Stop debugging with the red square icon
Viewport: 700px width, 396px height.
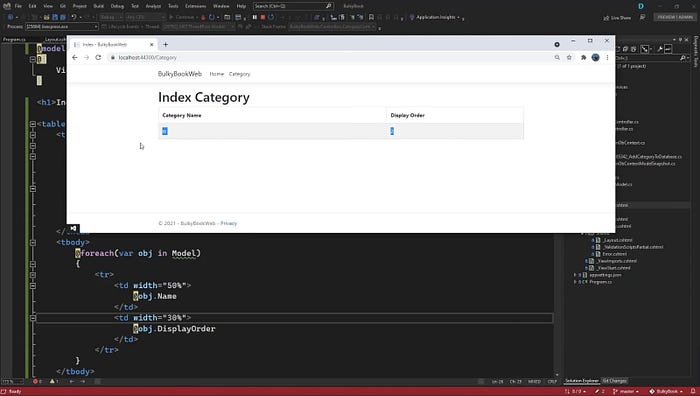[263, 17]
